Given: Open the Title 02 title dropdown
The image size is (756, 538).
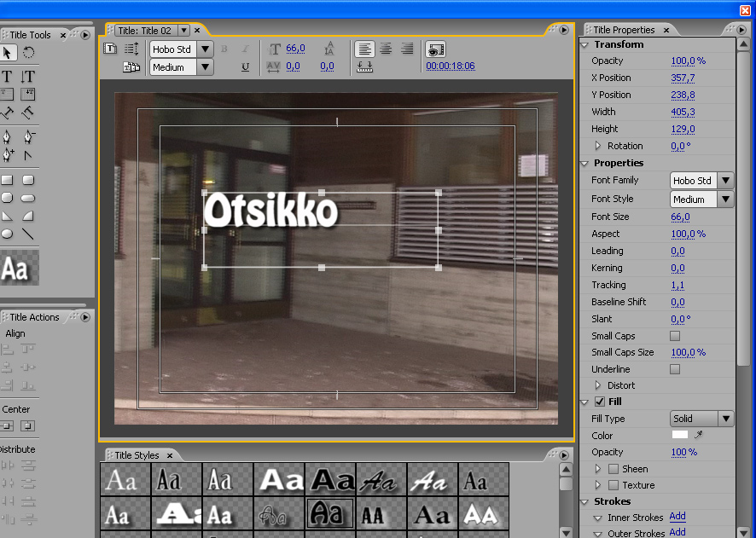Looking at the screenshot, I should point(183,31).
